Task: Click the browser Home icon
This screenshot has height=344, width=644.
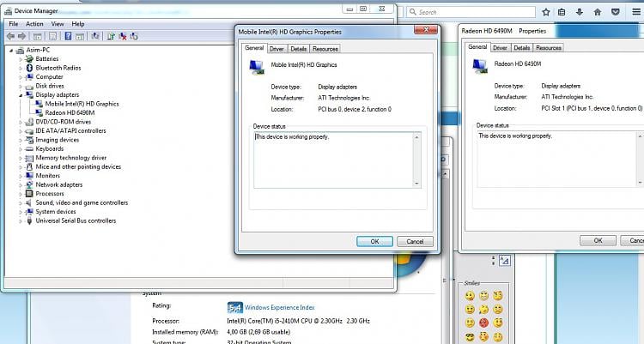Action: 598,12
